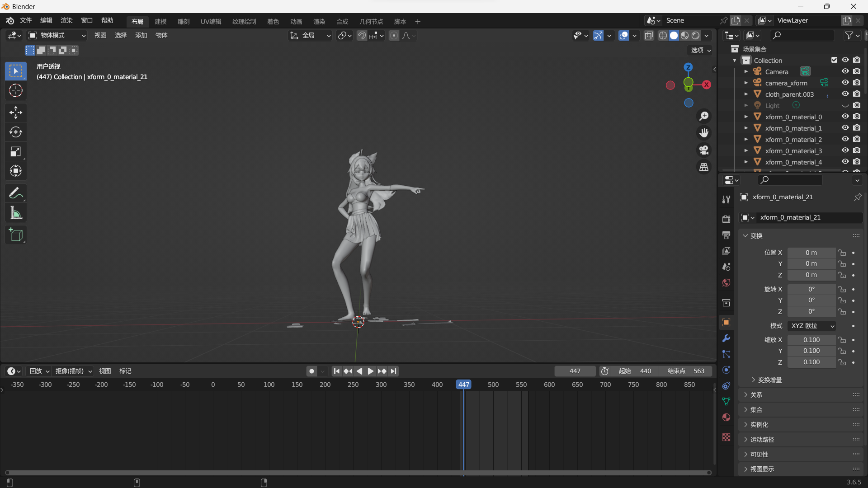The image size is (868, 488).
Task: Select the Transform tool
Action: coord(16,171)
